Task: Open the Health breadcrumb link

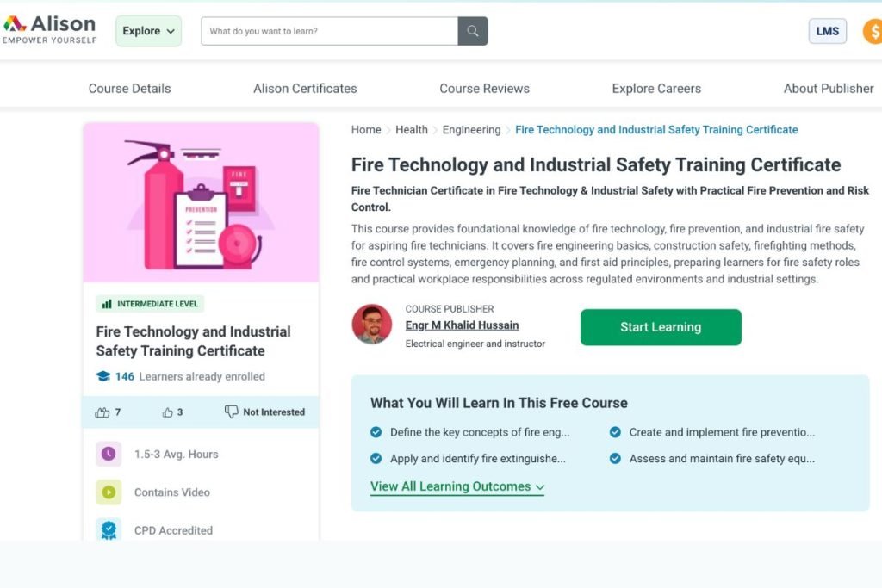Action: (x=411, y=129)
